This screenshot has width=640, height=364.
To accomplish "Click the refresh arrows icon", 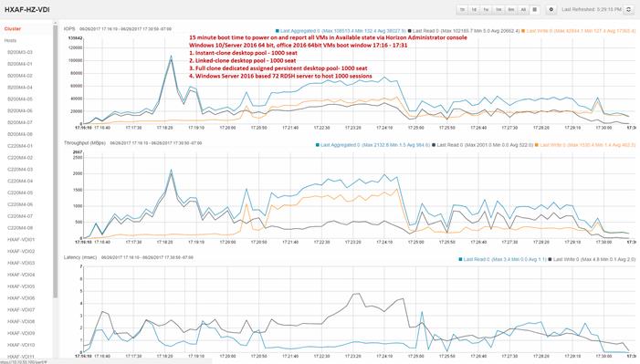I will click(628, 9).
